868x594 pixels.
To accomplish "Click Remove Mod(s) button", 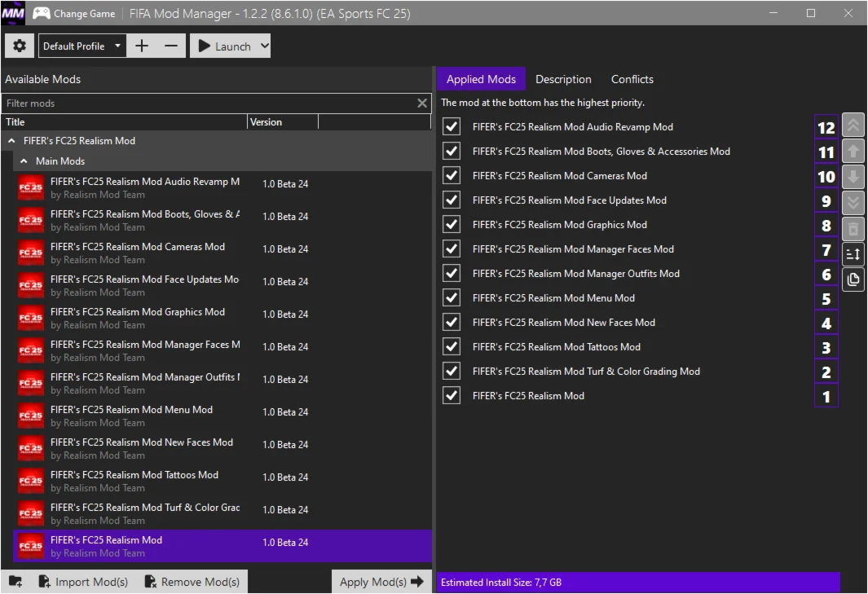I will tap(192, 582).
